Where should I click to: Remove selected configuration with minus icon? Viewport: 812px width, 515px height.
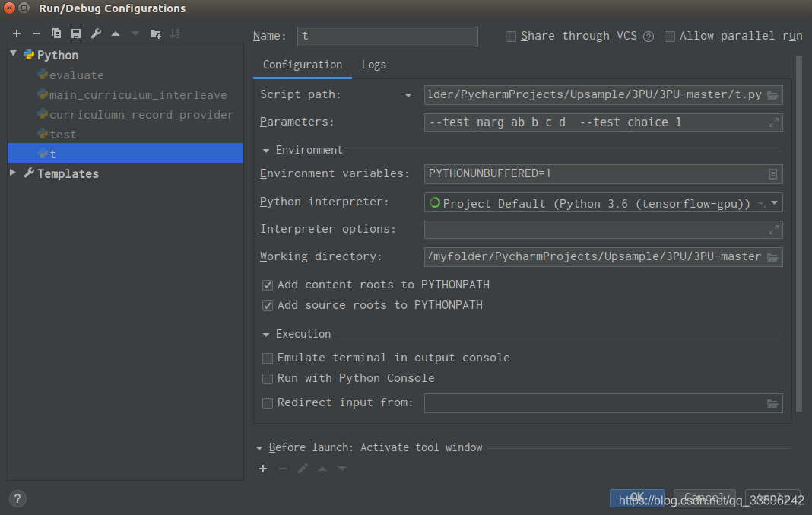click(36, 33)
